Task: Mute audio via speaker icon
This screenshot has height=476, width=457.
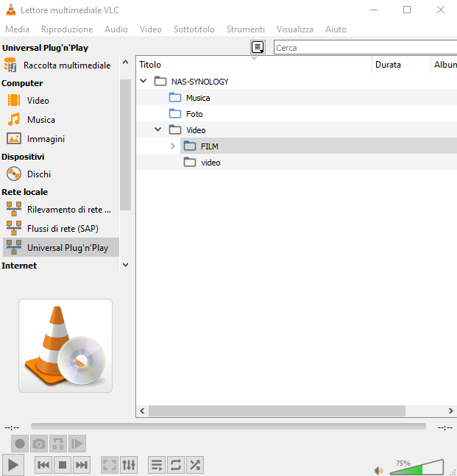Action: [x=378, y=471]
